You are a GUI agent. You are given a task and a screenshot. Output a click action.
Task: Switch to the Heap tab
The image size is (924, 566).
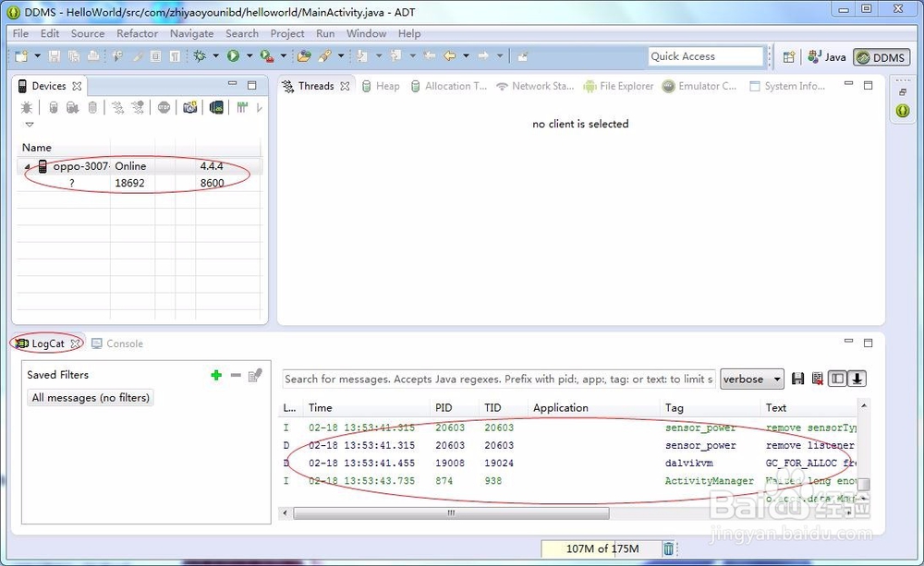click(x=381, y=86)
